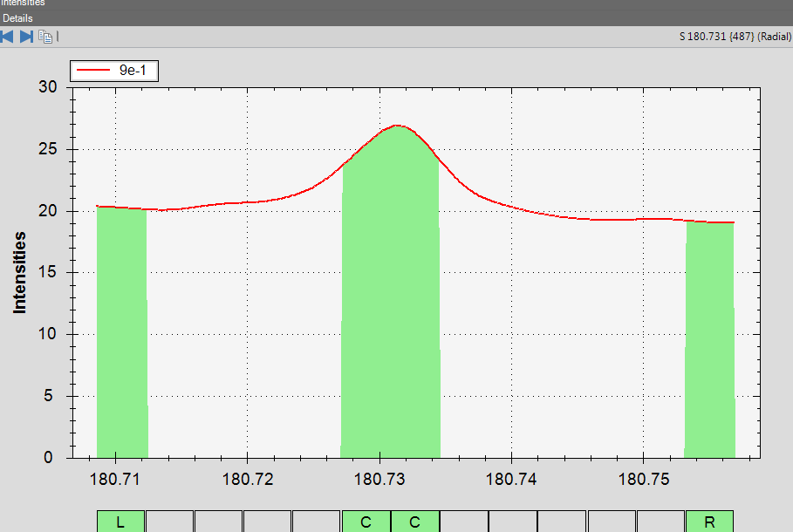The width and height of the screenshot is (793, 532).
Task: Click the red curve peak near 180.73
Action: coord(398,126)
